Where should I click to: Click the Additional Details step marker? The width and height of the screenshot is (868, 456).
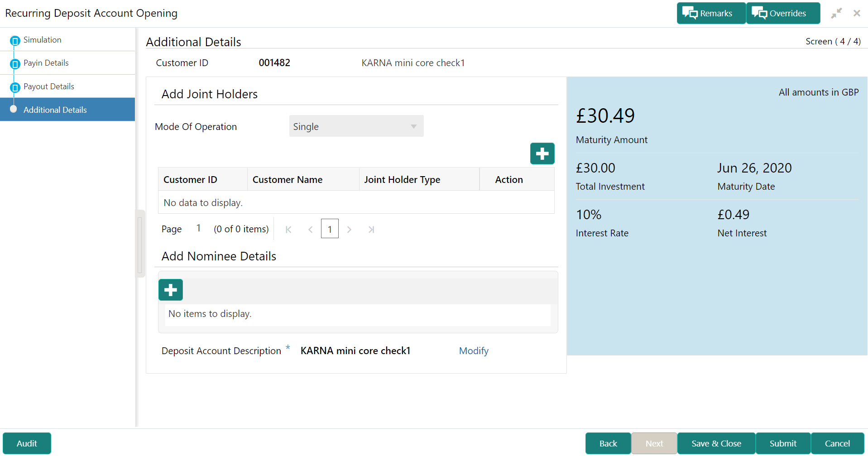[x=14, y=109]
